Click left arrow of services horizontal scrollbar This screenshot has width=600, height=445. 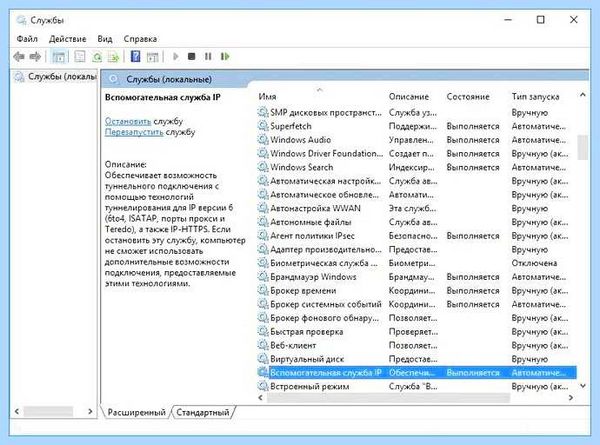[261, 398]
